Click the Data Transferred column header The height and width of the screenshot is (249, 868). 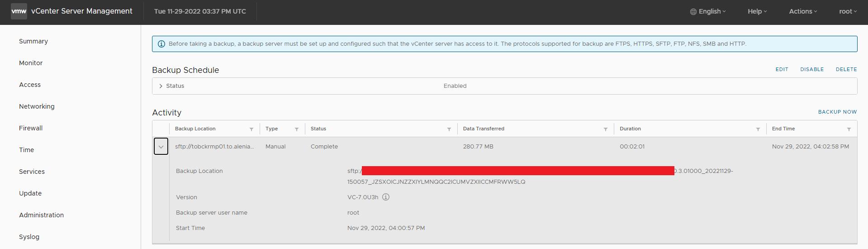pos(484,129)
